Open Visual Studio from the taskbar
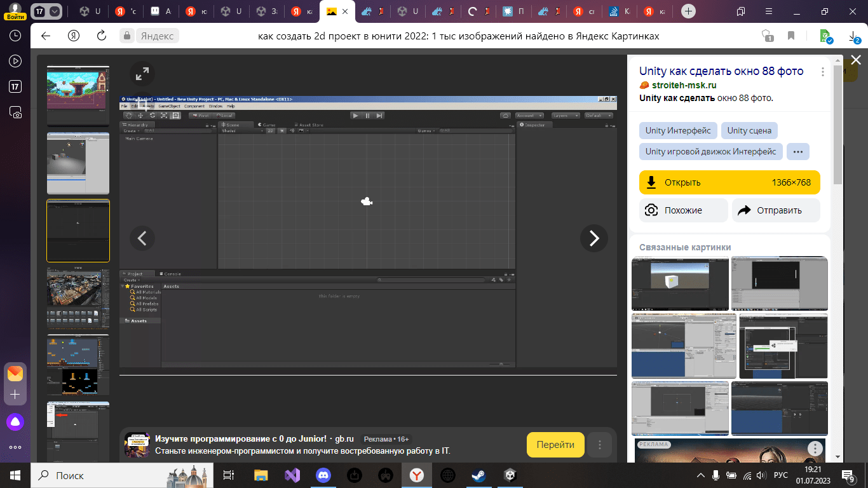The height and width of the screenshot is (488, 868). click(292, 475)
